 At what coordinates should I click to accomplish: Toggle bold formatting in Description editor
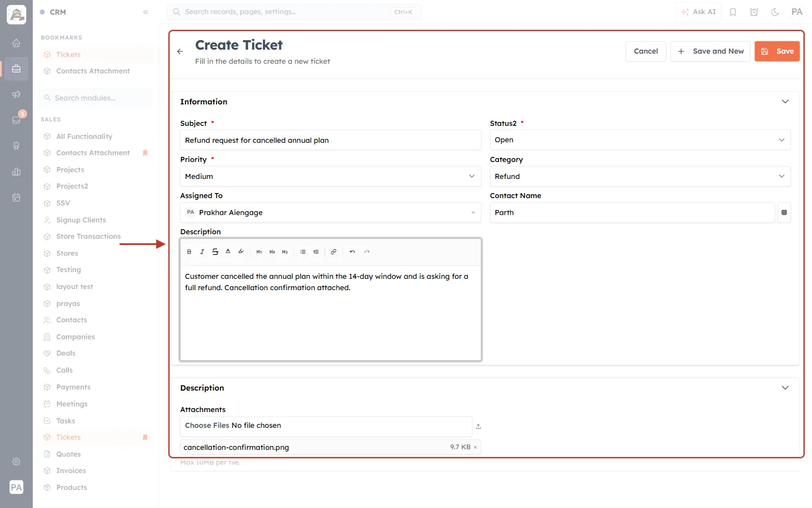pos(189,252)
